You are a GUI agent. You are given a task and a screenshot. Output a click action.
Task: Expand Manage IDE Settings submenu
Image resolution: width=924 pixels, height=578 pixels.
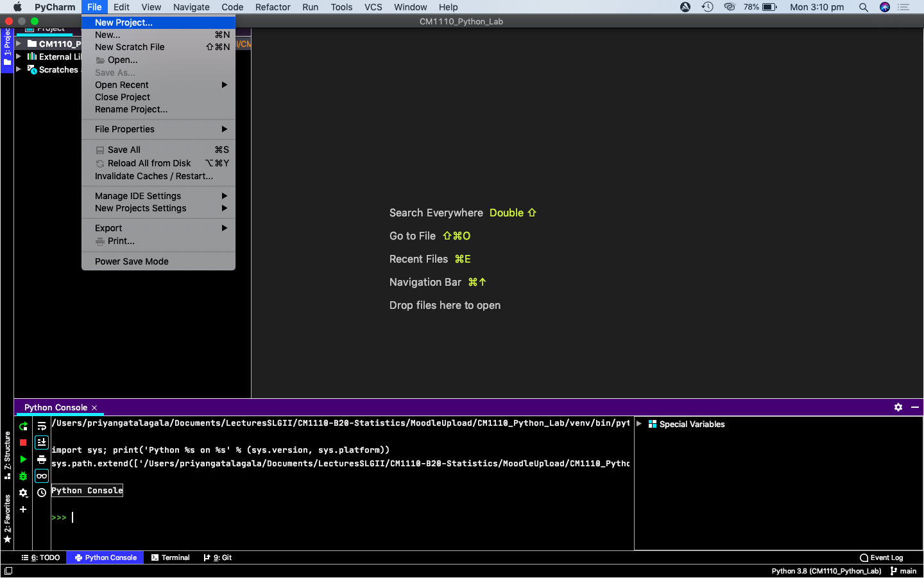coord(158,196)
